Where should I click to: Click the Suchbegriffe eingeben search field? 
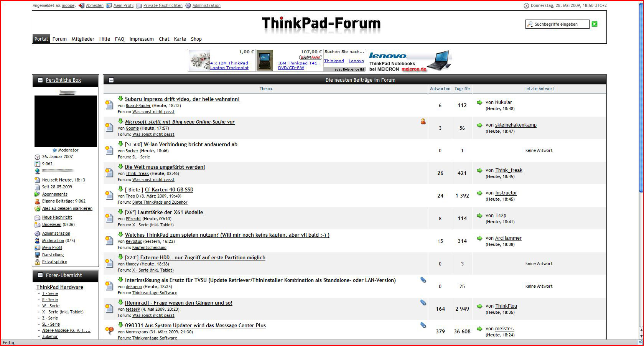[557, 24]
